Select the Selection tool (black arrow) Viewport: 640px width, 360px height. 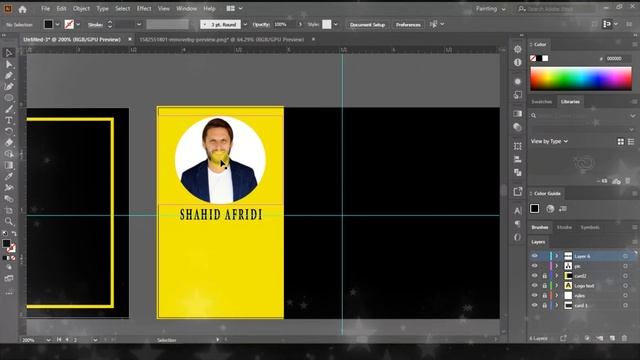[x=9, y=53]
